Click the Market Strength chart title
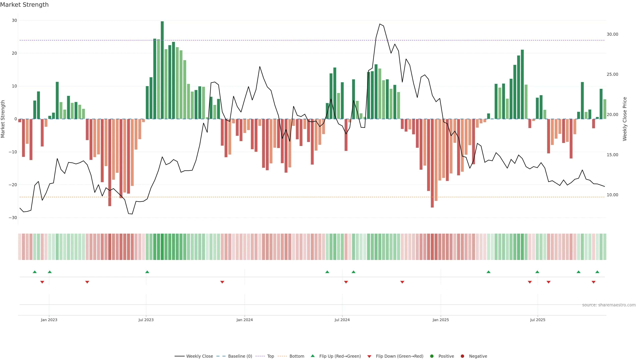Image resolution: width=644 pixels, height=362 pixels. tap(24, 5)
